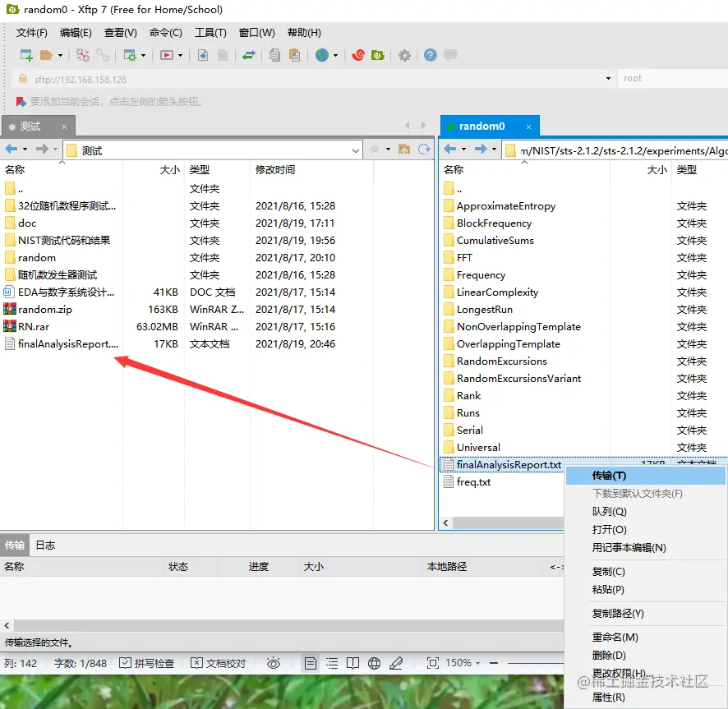Click the green Xftp folder icon
728x709 pixels.
pos(377,55)
